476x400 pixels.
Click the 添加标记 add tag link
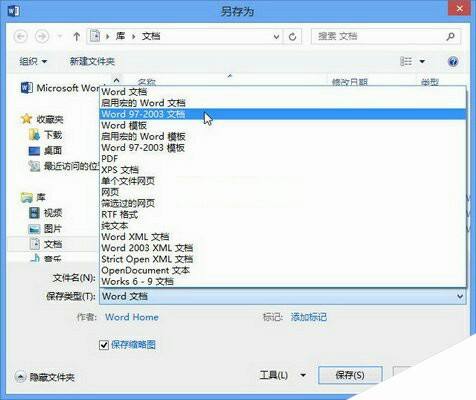click(x=308, y=317)
